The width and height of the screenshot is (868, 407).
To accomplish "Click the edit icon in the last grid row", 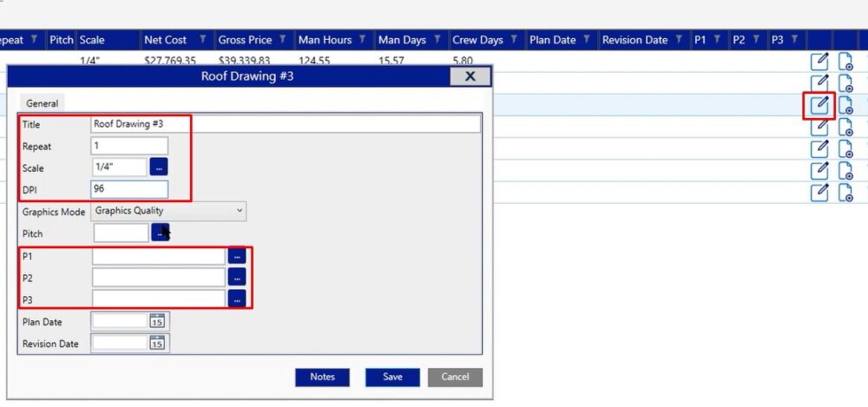I will [x=819, y=192].
